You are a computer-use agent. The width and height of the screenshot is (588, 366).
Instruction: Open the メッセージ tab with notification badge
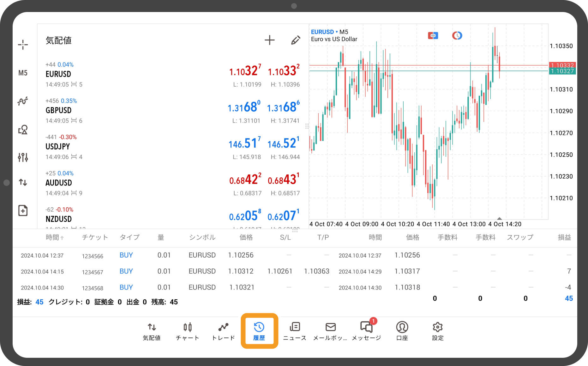(366, 331)
